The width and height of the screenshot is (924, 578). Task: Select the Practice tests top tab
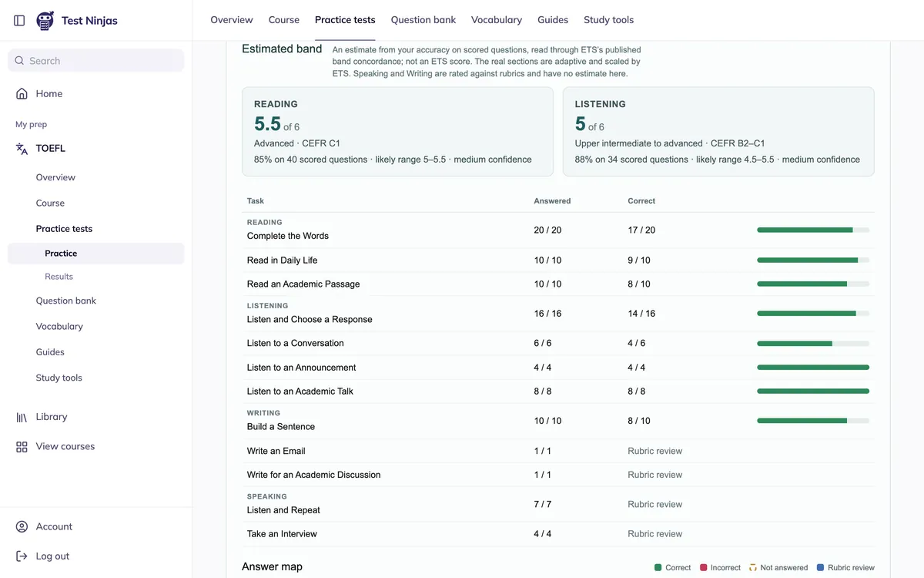(x=345, y=20)
